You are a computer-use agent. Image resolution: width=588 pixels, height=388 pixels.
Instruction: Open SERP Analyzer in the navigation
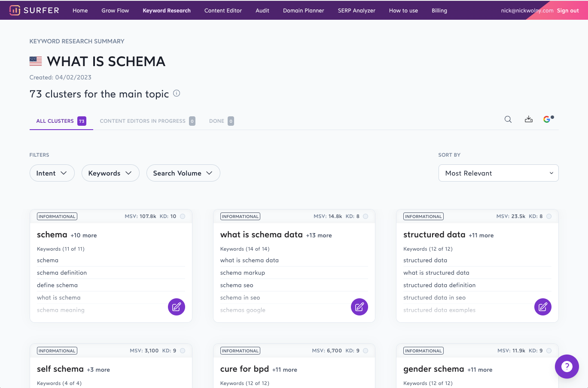click(356, 10)
